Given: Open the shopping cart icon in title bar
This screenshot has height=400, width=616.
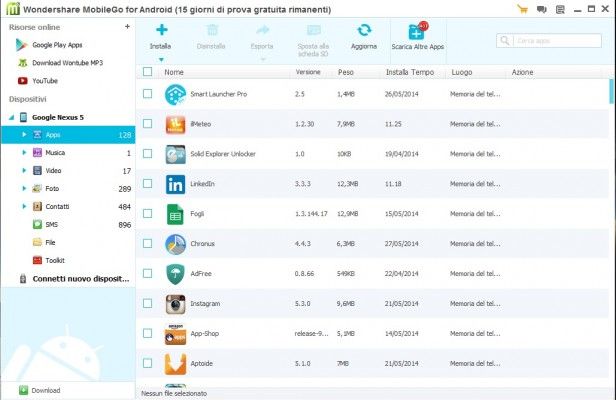Looking at the screenshot, I should [522, 9].
